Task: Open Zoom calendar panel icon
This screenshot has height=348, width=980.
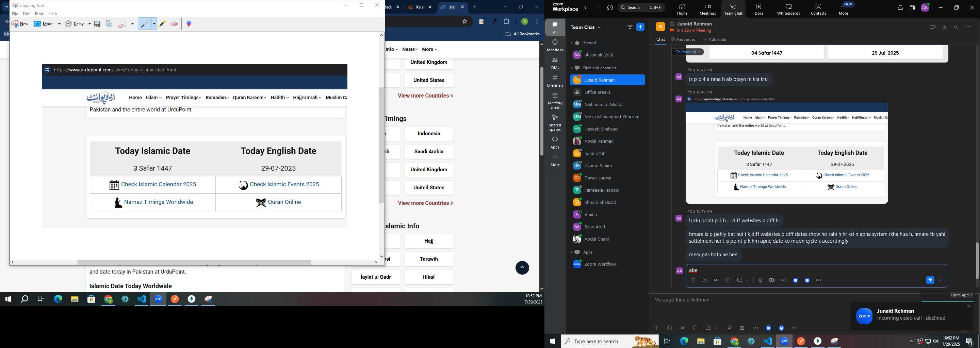Action: pos(912,7)
